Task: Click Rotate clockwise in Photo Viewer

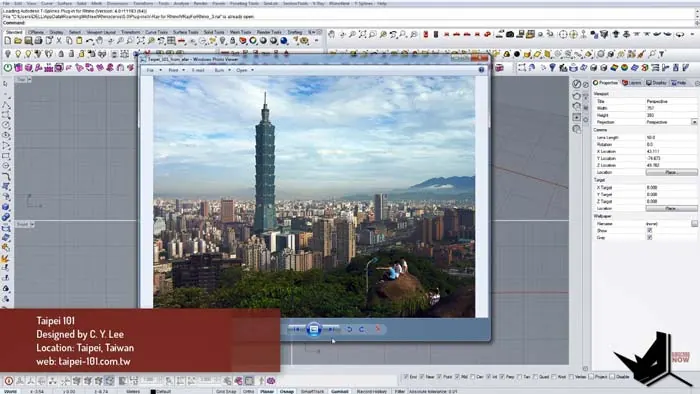Action: [x=362, y=329]
